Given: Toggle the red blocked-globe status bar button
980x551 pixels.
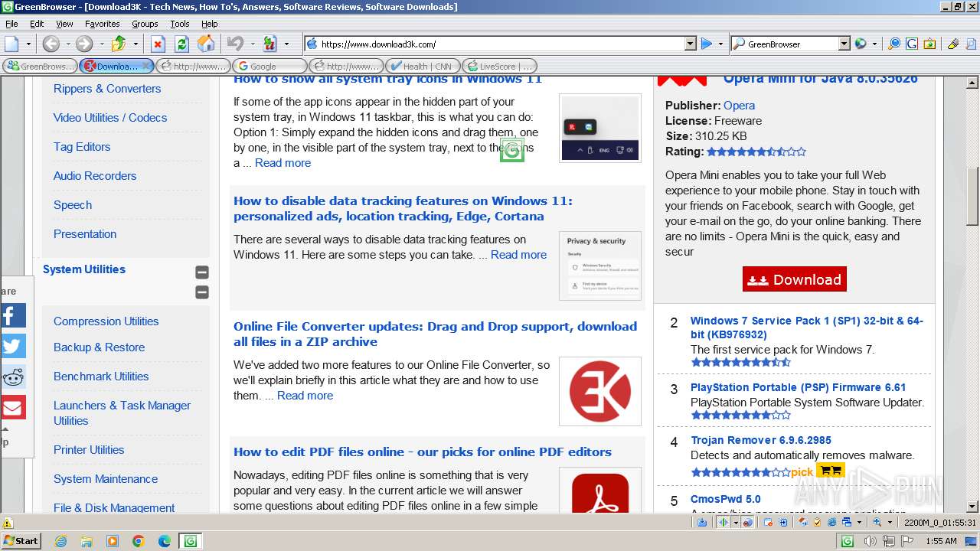Looking at the screenshot, I should [x=747, y=523].
